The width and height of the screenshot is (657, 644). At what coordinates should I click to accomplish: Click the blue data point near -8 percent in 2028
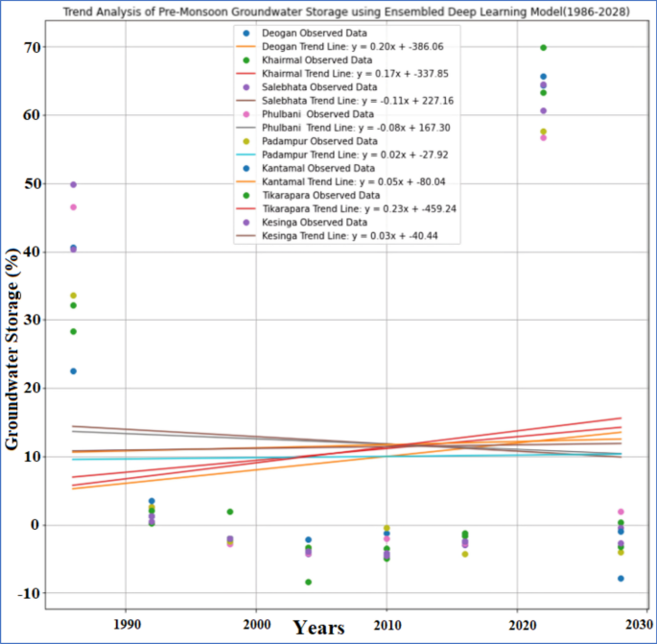621,579
